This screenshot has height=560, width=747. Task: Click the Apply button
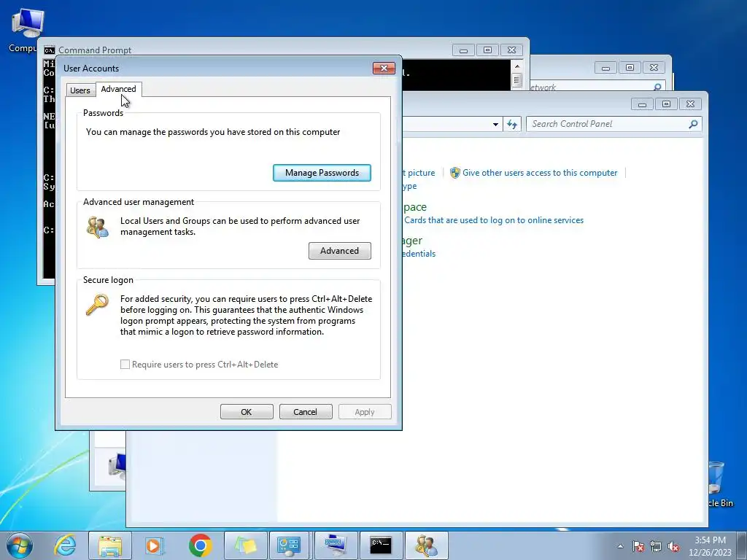pos(365,412)
